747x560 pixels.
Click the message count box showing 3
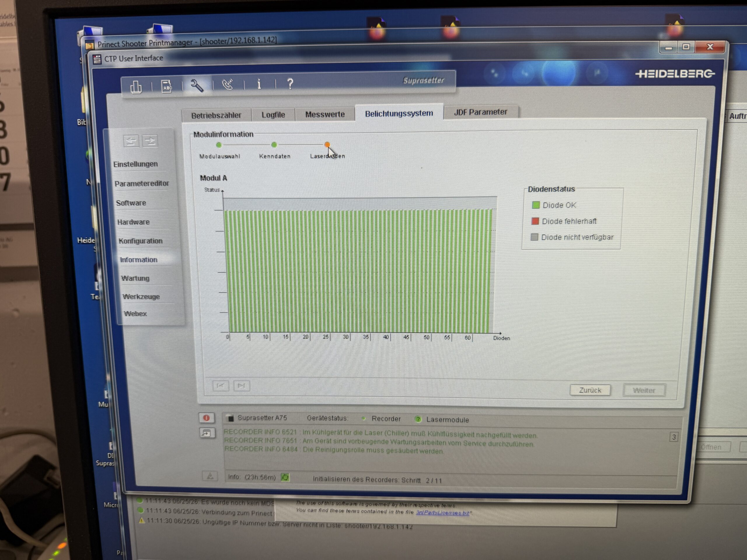pos(674,437)
